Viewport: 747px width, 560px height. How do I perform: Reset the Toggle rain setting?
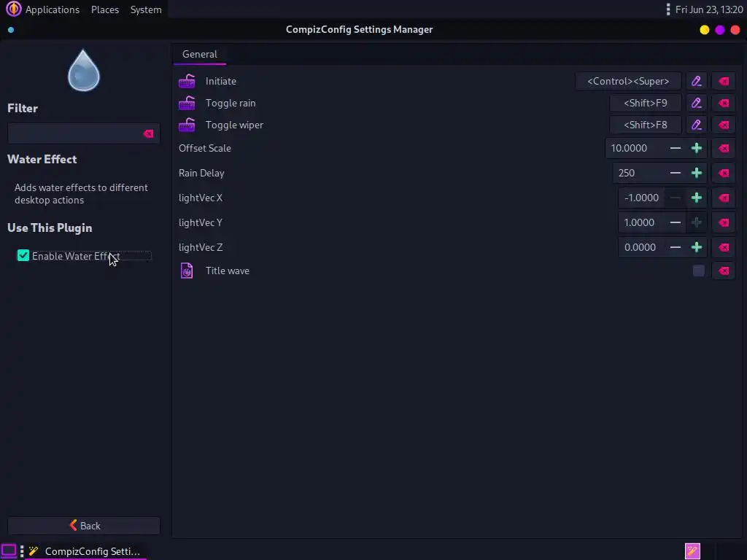click(724, 103)
